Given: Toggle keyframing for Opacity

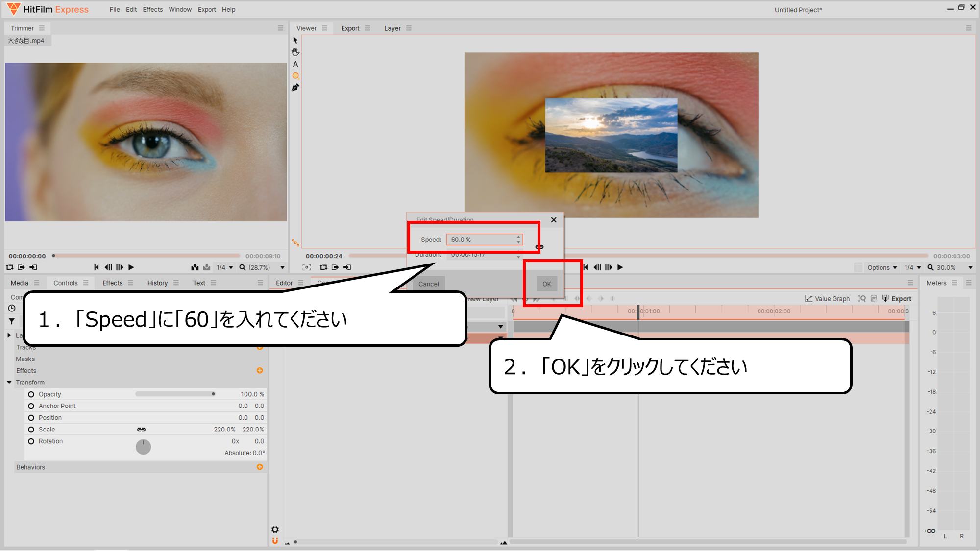Looking at the screenshot, I should pyautogui.click(x=31, y=394).
